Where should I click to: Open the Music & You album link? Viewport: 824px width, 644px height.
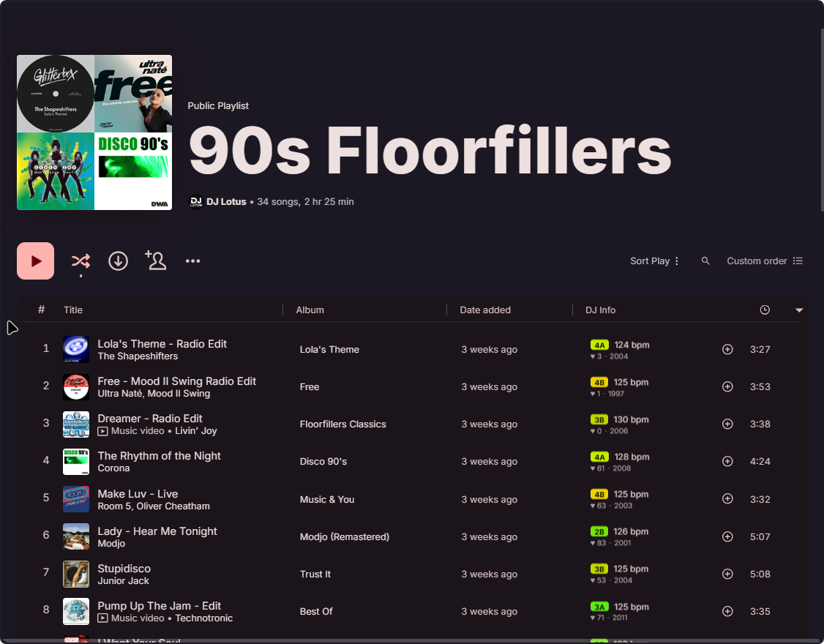(x=327, y=499)
